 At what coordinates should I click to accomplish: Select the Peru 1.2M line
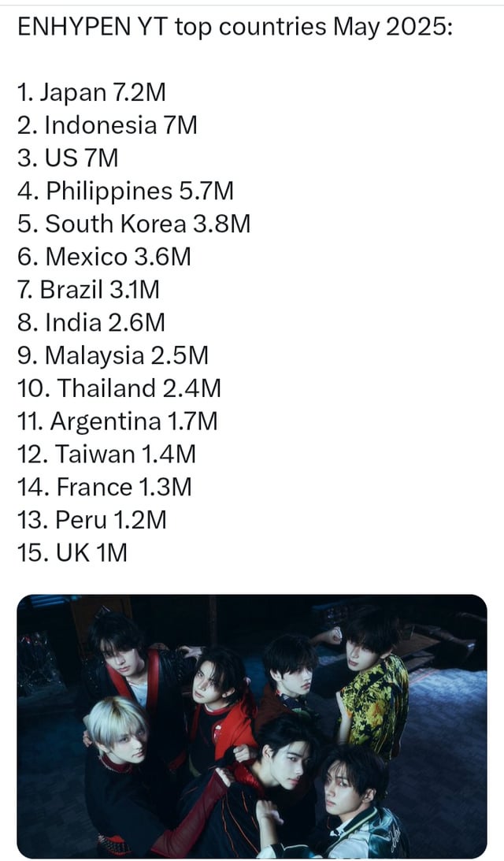click(91, 520)
